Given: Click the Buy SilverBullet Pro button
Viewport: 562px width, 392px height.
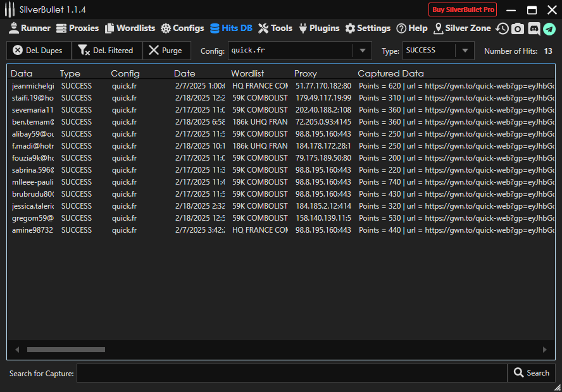Looking at the screenshot, I should click(463, 9).
